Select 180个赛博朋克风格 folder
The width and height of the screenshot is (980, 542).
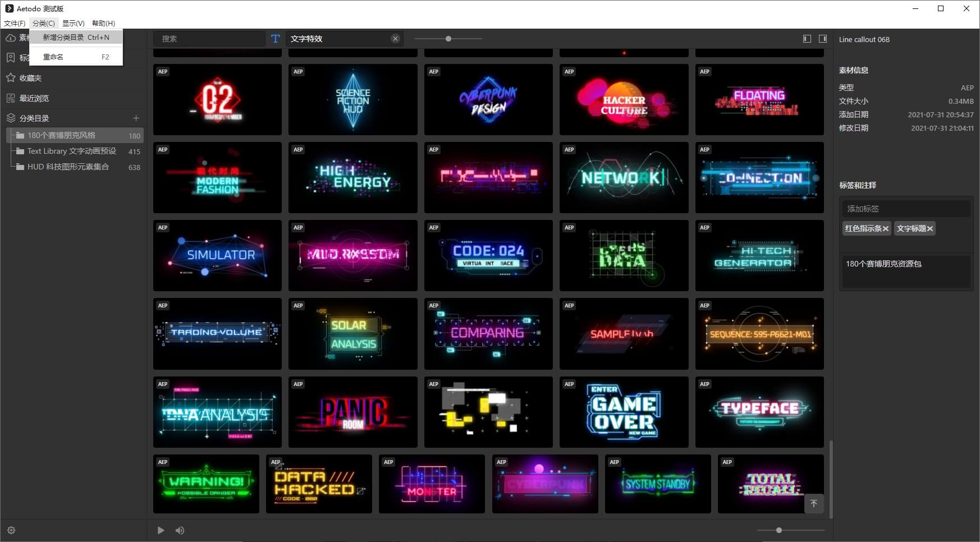pyautogui.click(x=75, y=135)
